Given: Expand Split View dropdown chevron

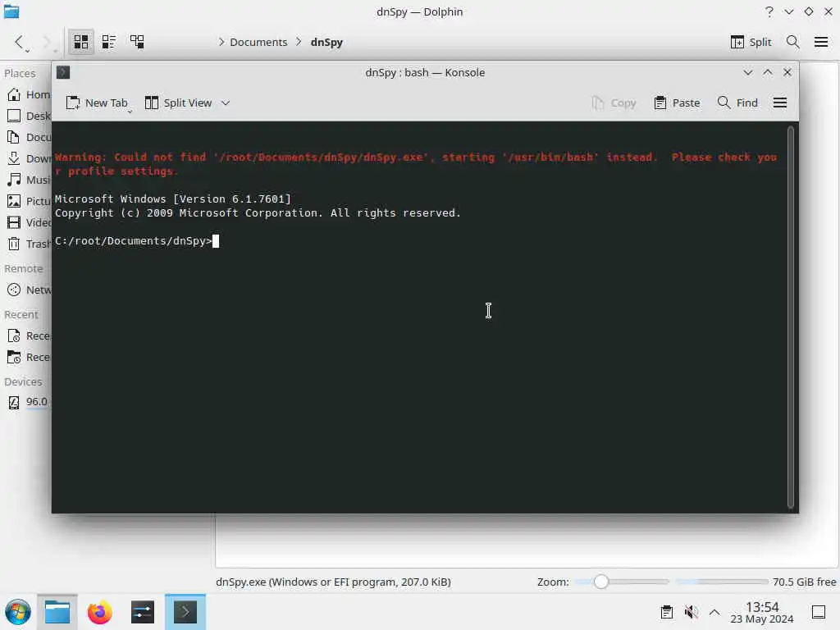Looking at the screenshot, I should 226,103.
